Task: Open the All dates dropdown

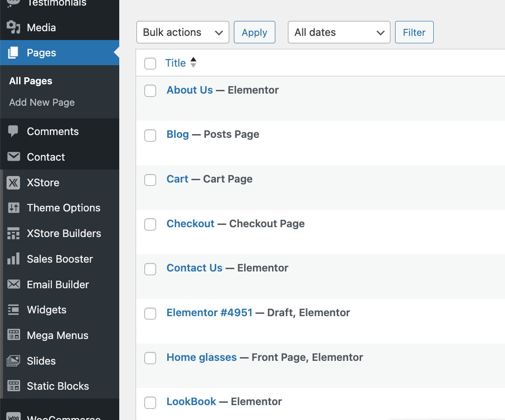Action: 339,32
